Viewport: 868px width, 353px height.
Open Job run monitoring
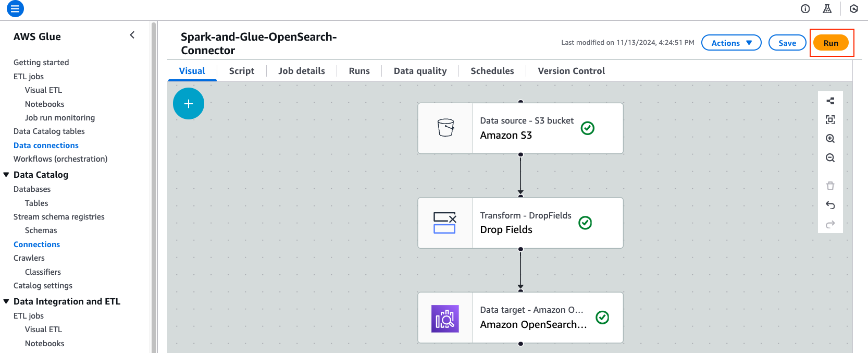60,118
